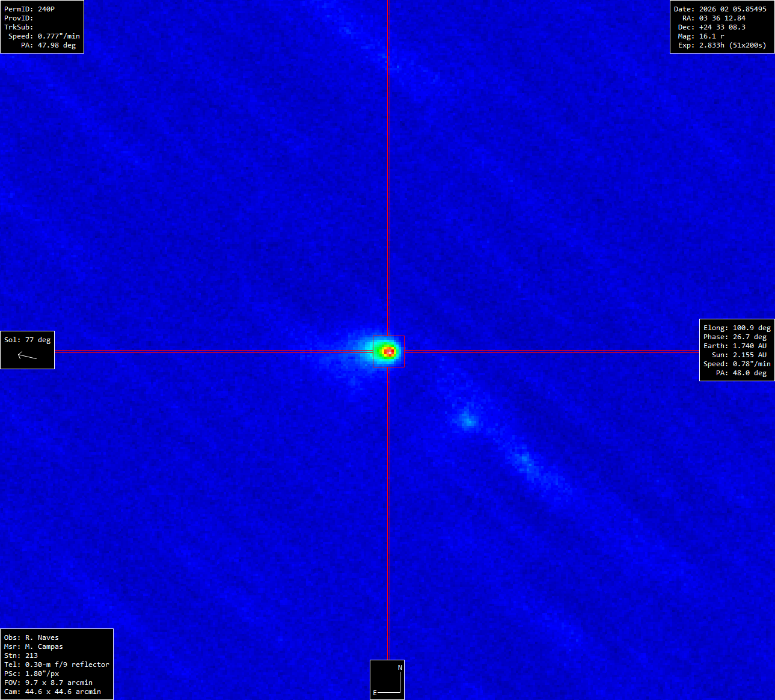This screenshot has height=700, width=775.
Task: Click the 'E' east label on the compass
Action: 375,693
